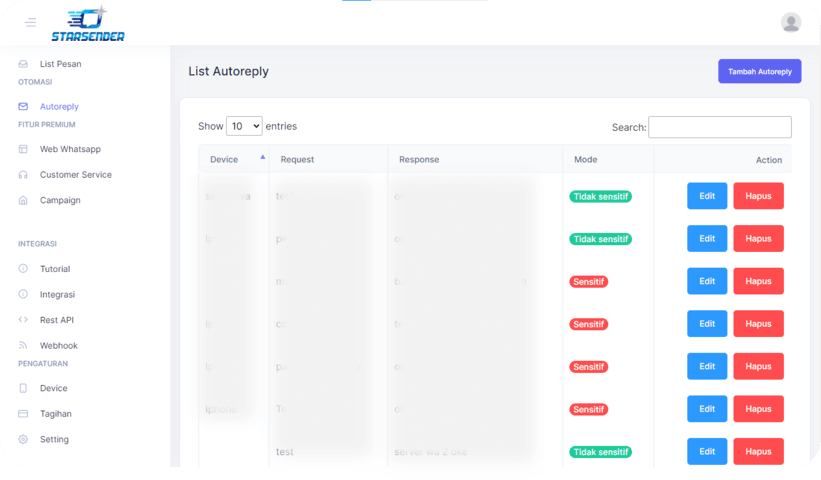Open Device management entry
The width and height of the screenshot is (821, 480).
click(53, 388)
